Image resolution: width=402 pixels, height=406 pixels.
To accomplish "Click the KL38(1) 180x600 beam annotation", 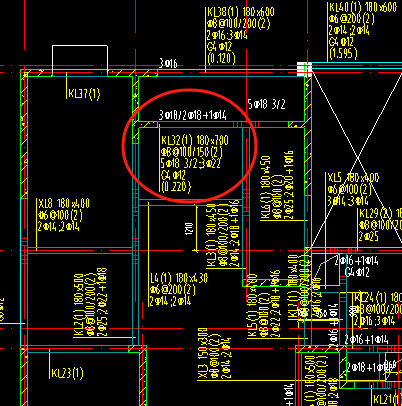I will 241,12.
